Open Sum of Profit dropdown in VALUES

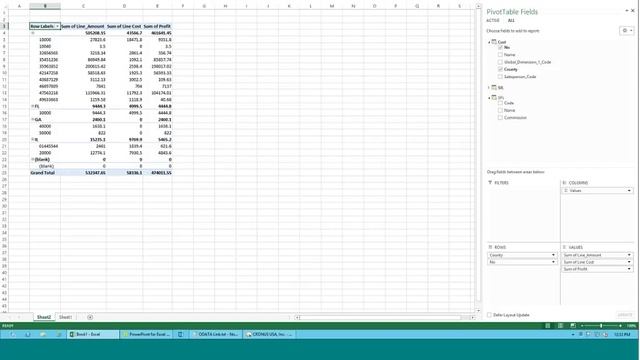click(x=629, y=269)
